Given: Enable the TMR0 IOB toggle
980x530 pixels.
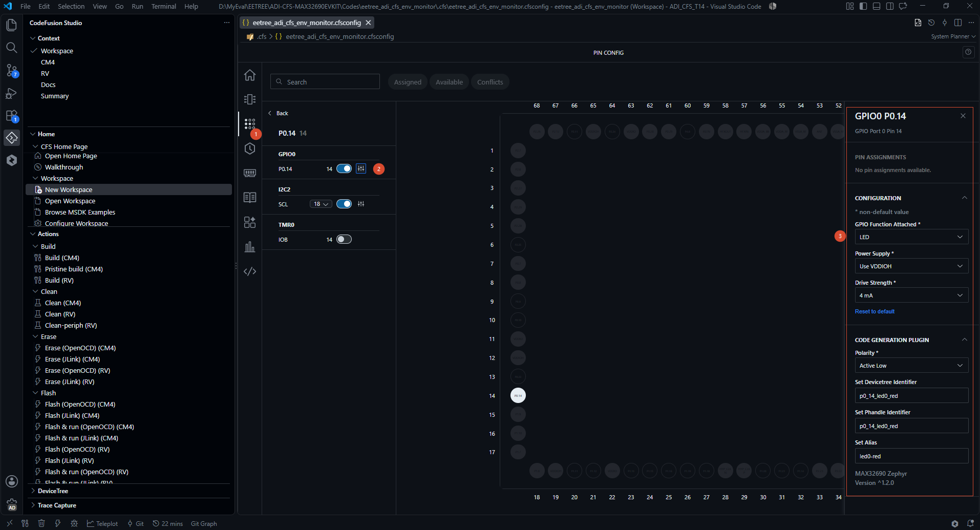Looking at the screenshot, I should 344,239.
